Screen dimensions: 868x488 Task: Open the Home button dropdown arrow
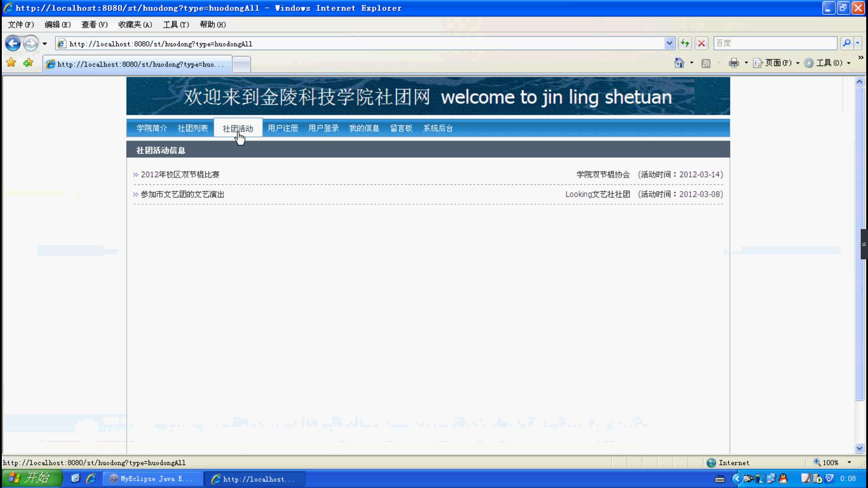(x=692, y=63)
